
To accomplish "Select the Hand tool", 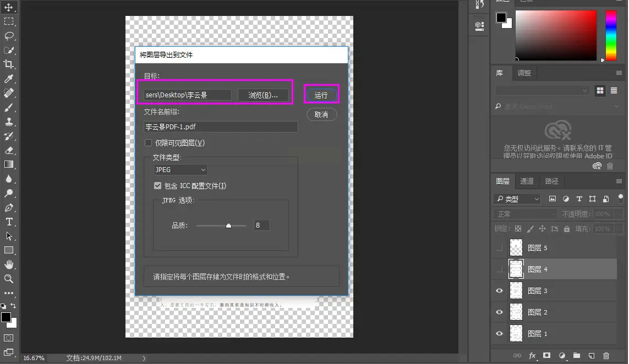I will 8,264.
